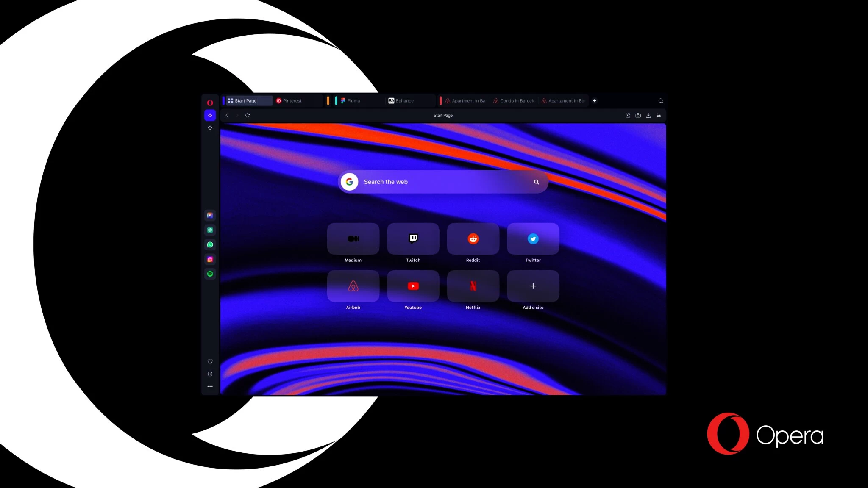This screenshot has width=868, height=488.
Task: Collapse the blue tab island handle
Action: (x=223, y=101)
